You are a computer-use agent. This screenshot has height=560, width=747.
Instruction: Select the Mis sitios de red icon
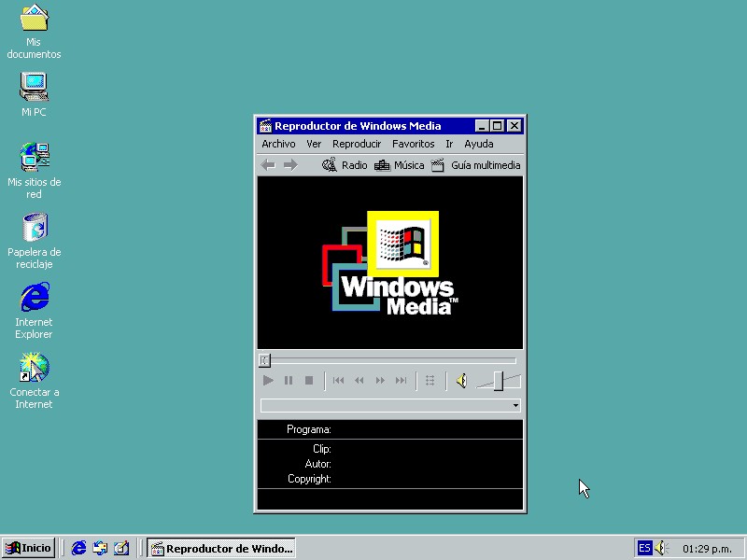(34, 171)
